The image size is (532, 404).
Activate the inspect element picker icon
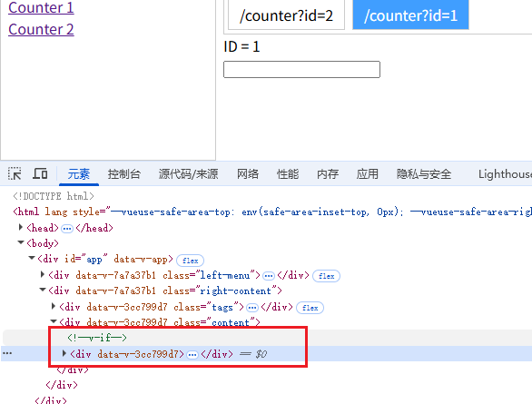(x=15, y=173)
